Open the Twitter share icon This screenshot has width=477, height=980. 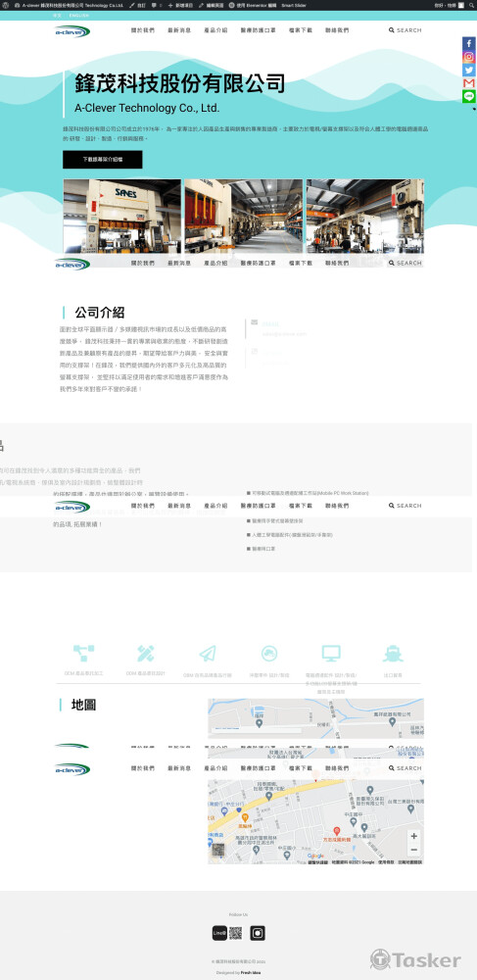[469, 70]
